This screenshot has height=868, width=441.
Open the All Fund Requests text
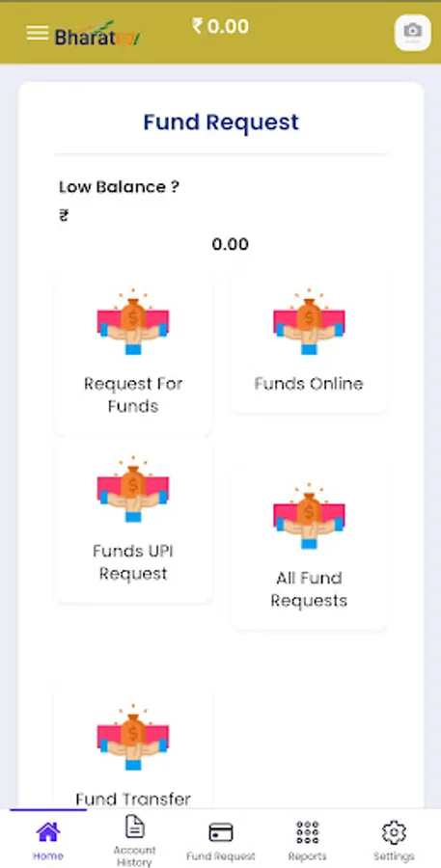[x=309, y=589]
